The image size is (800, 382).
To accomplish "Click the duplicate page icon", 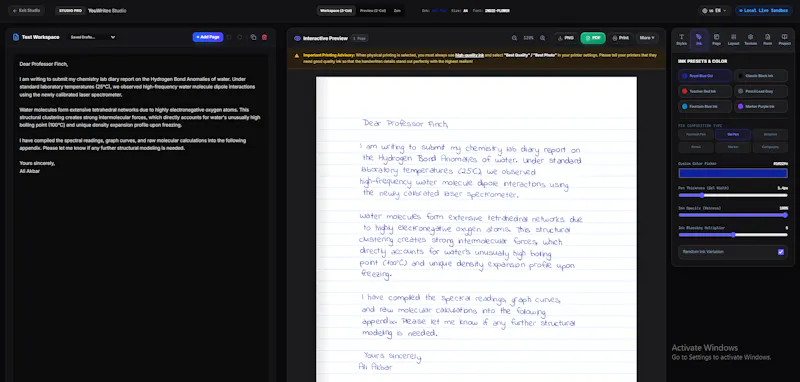I will coord(253,37).
